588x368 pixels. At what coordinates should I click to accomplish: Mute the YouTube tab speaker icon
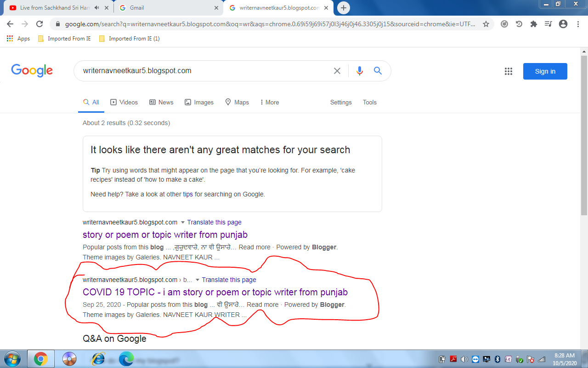(x=97, y=8)
